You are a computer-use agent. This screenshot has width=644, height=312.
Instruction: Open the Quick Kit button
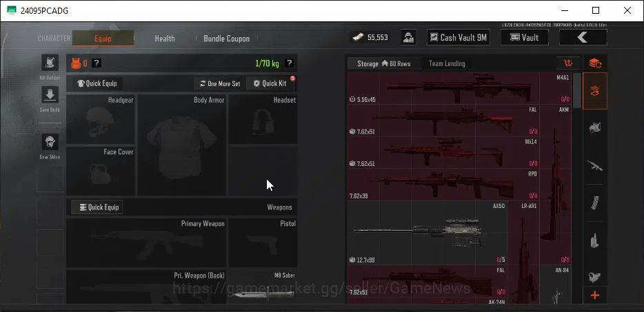pos(270,83)
